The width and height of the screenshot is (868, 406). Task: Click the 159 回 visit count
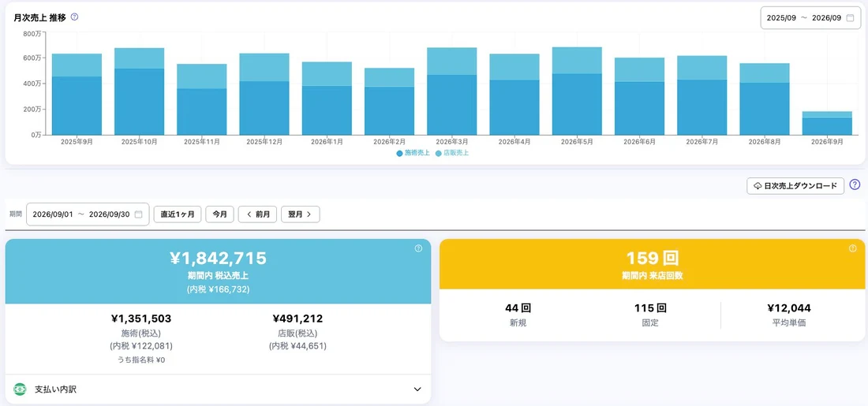[x=652, y=258]
